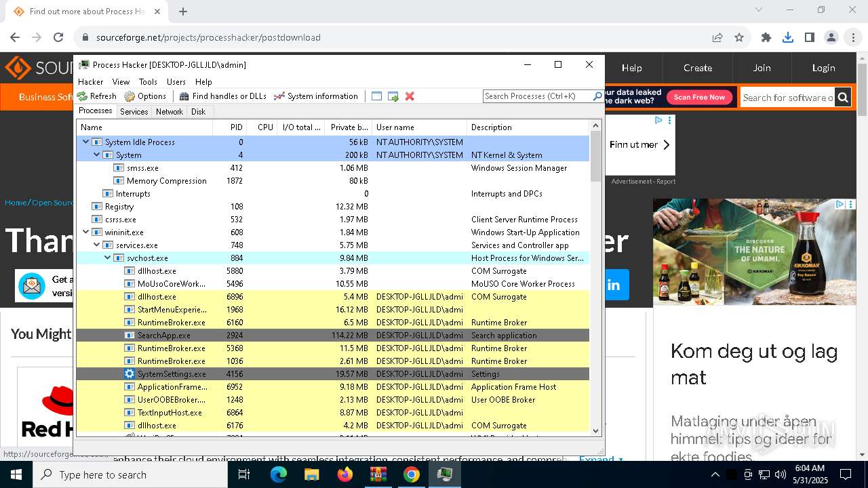Open Chrome three-dot menu
Screen dimensions: 868x488
(853, 37)
